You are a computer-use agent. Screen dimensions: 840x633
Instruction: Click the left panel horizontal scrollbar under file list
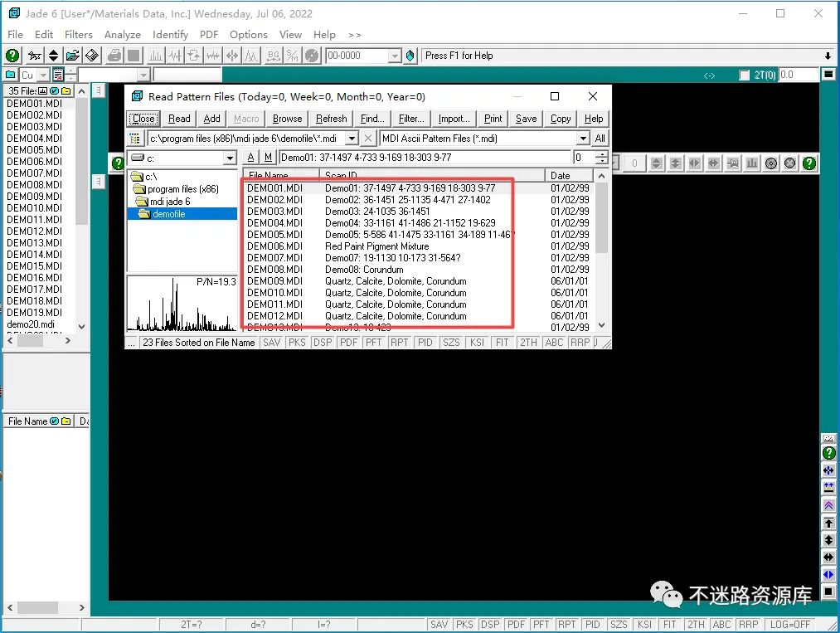coord(39,340)
